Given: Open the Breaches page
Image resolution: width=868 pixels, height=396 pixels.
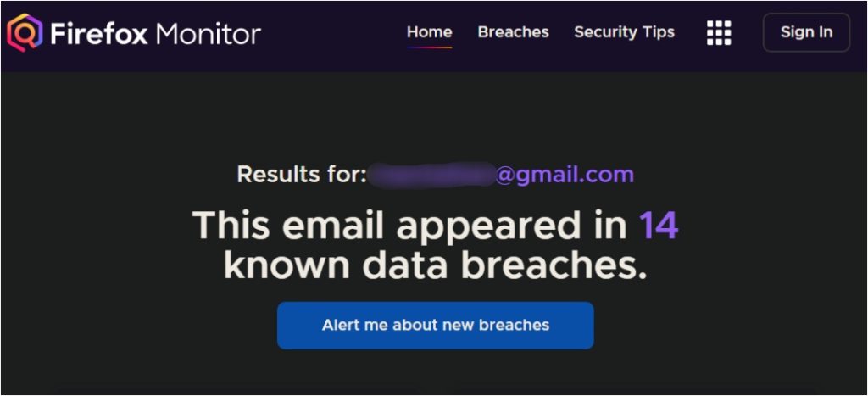Looking at the screenshot, I should point(513,32).
